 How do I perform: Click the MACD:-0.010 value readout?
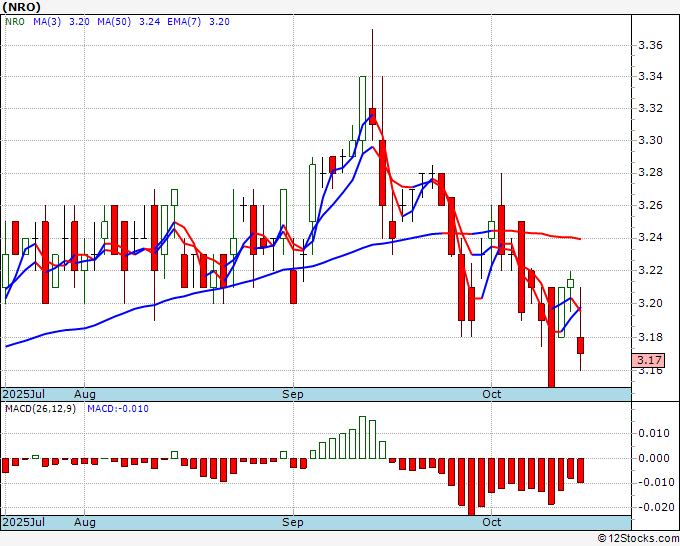118,409
